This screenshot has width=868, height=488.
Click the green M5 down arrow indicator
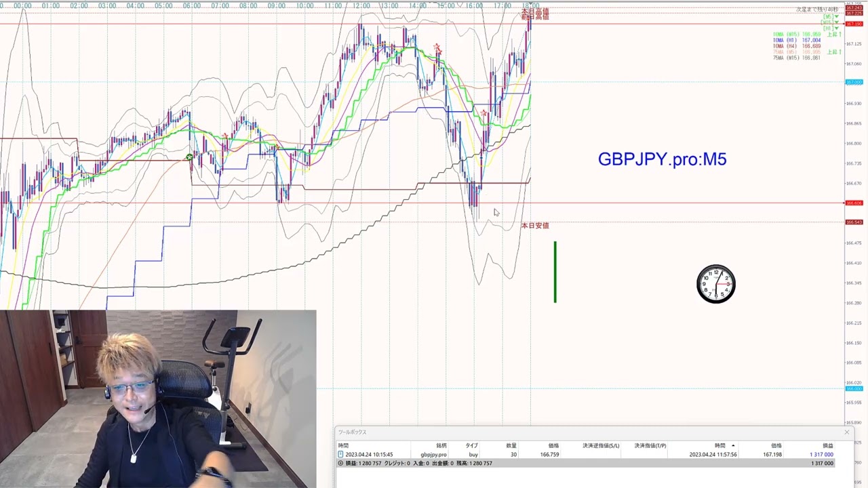[x=837, y=16]
